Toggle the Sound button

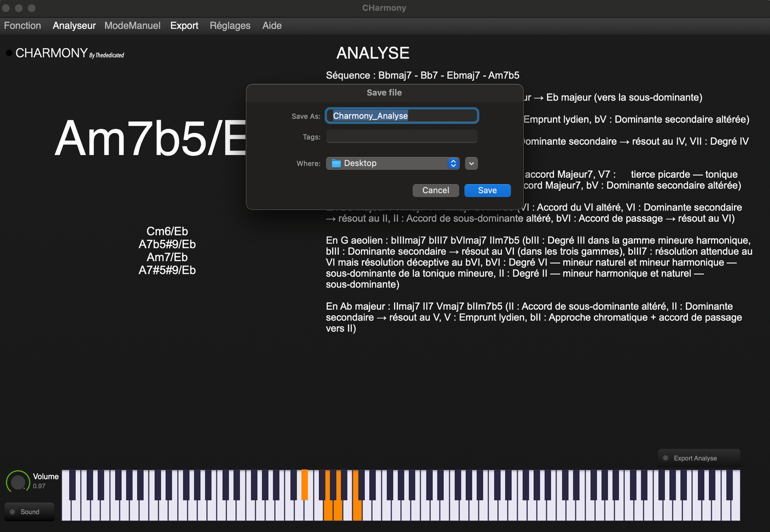30,512
